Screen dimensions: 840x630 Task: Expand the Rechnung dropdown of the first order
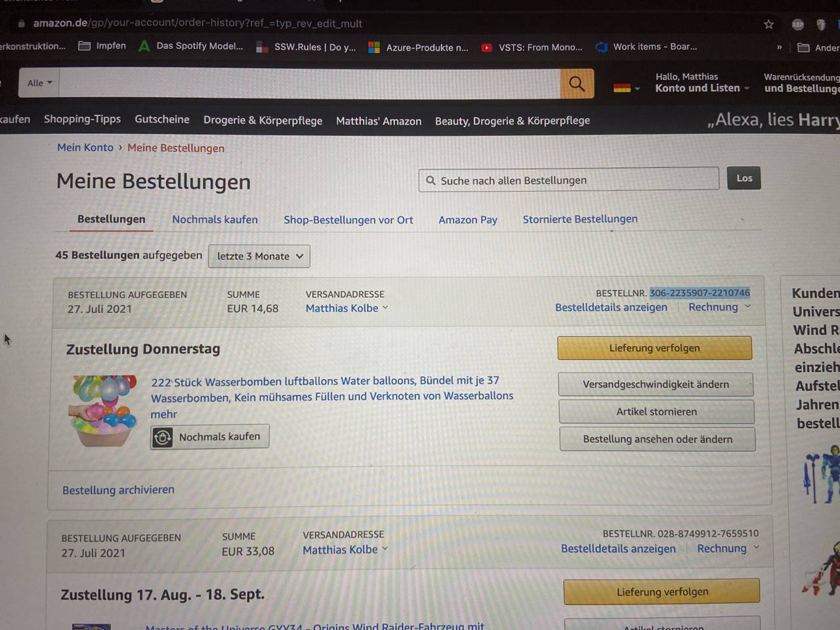719,307
